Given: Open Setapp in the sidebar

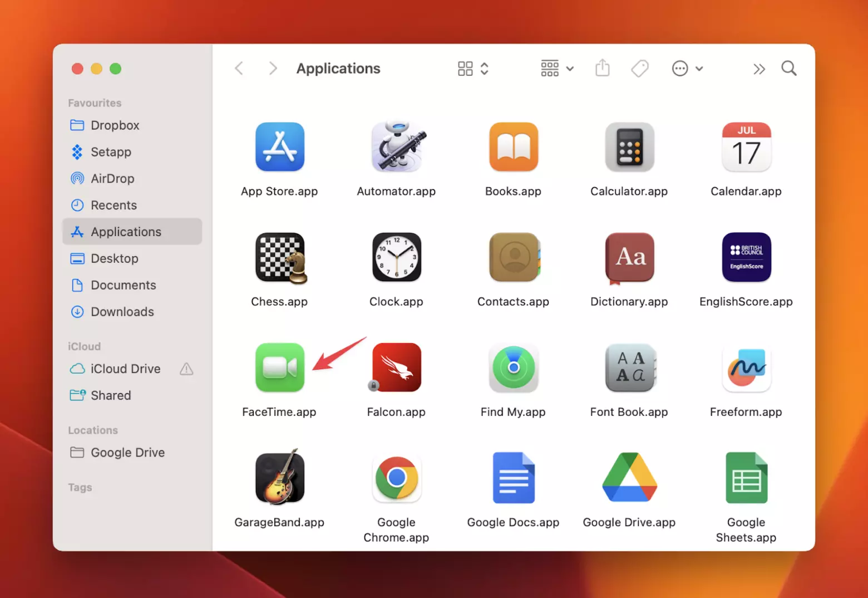Looking at the screenshot, I should pyautogui.click(x=132, y=152).
